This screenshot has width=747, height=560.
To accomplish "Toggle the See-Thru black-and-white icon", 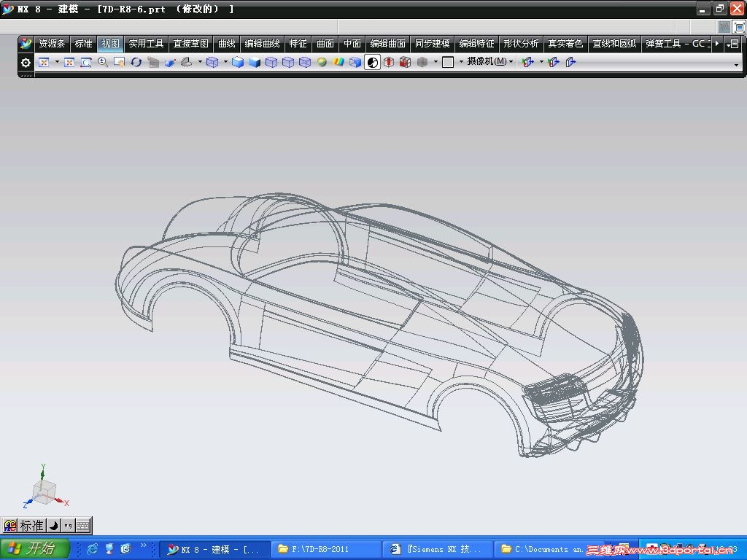I will pos(372,62).
